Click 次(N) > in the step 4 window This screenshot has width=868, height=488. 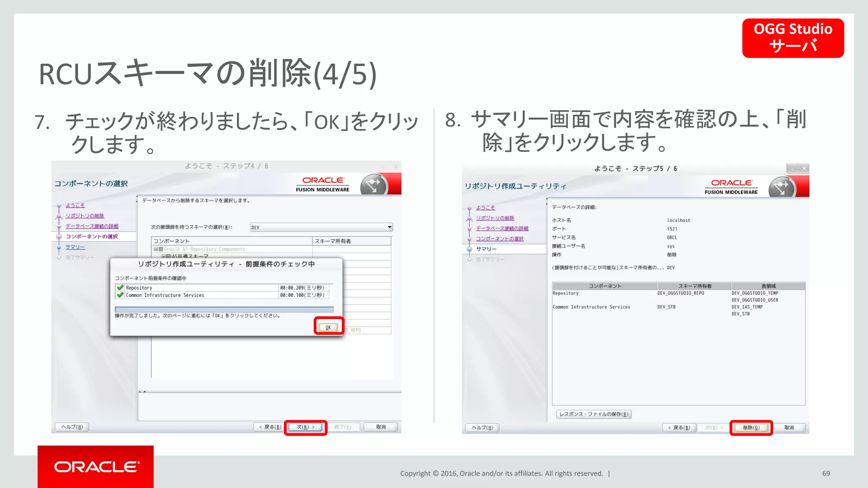pyautogui.click(x=306, y=427)
